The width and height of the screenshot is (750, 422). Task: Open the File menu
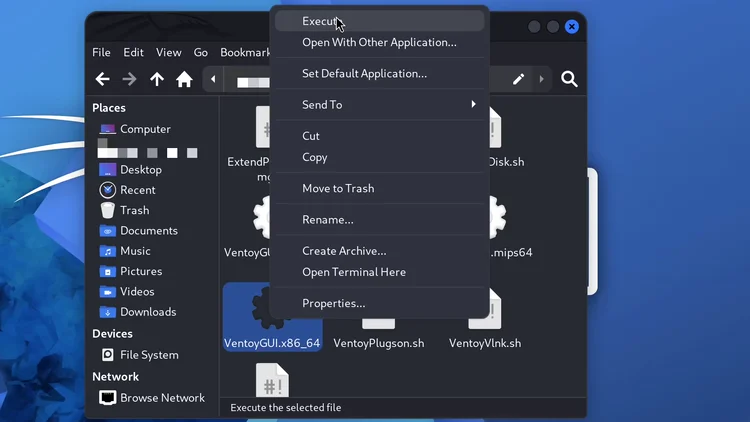pyautogui.click(x=101, y=52)
